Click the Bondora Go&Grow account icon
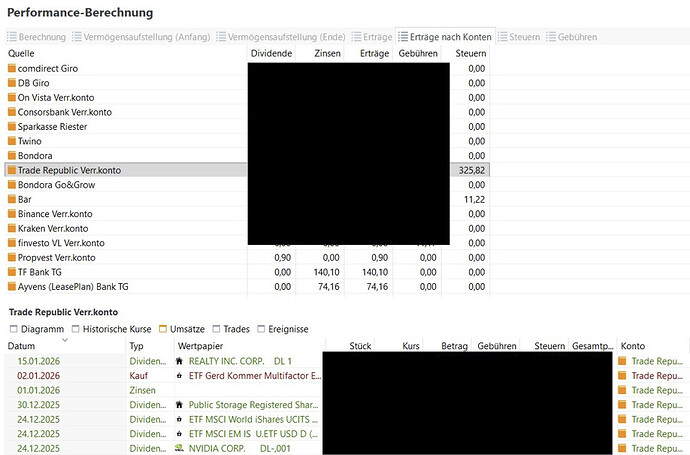The width and height of the screenshot is (690, 455). pos(12,185)
